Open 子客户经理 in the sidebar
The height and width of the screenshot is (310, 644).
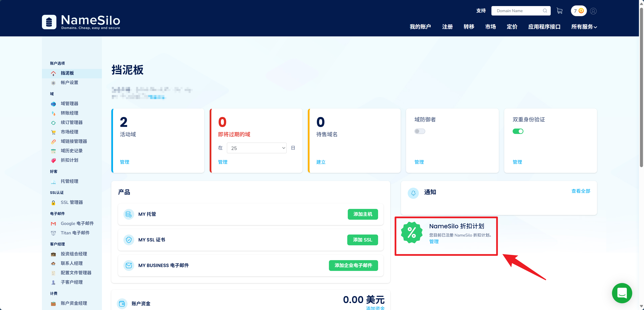pos(72,282)
